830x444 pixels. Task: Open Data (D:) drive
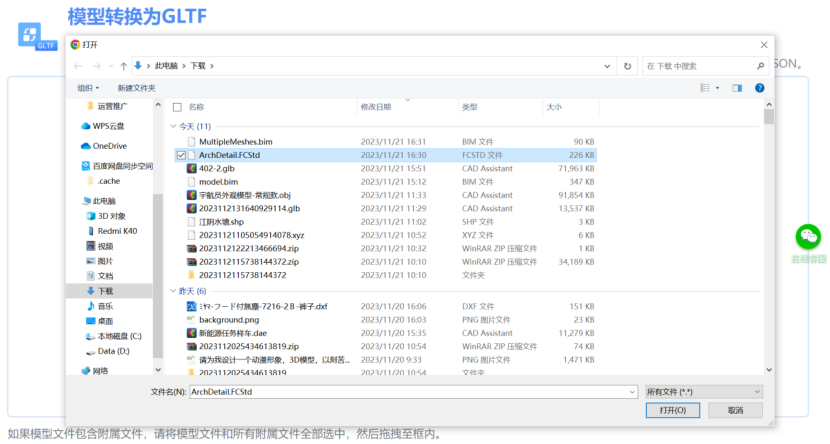pyautogui.click(x=108, y=351)
